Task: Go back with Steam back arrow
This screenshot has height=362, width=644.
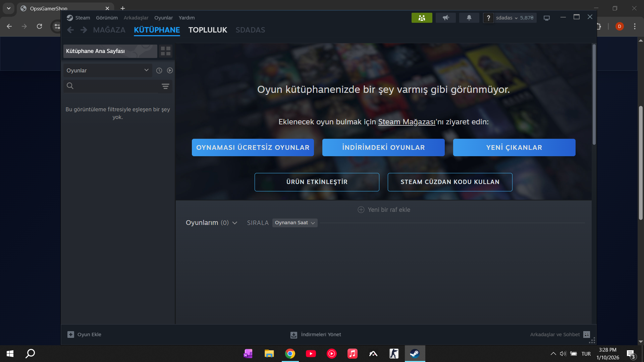Action: coord(70,30)
